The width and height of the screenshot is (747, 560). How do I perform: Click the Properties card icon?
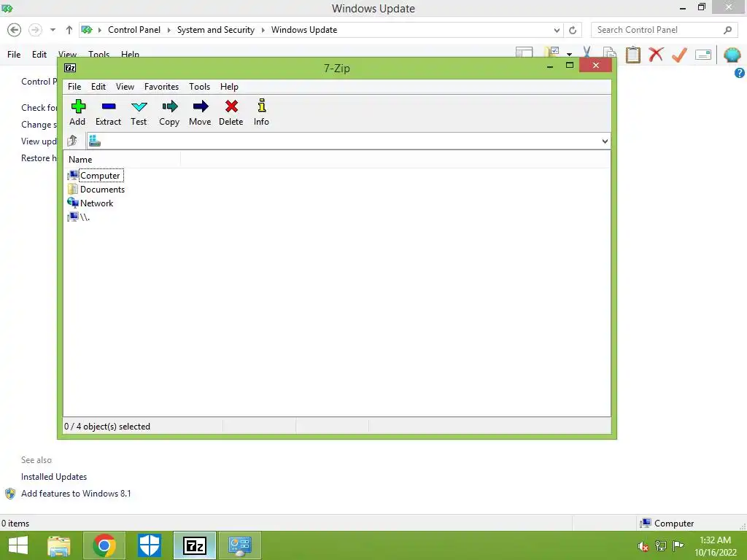pos(703,55)
